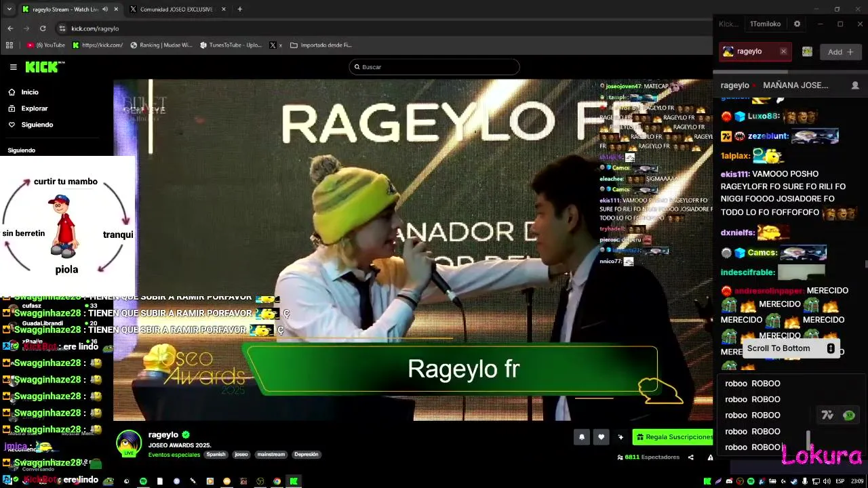This screenshot has height=488, width=868.
Task: Open the browser apps grid icon
Action: coord(9,45)
